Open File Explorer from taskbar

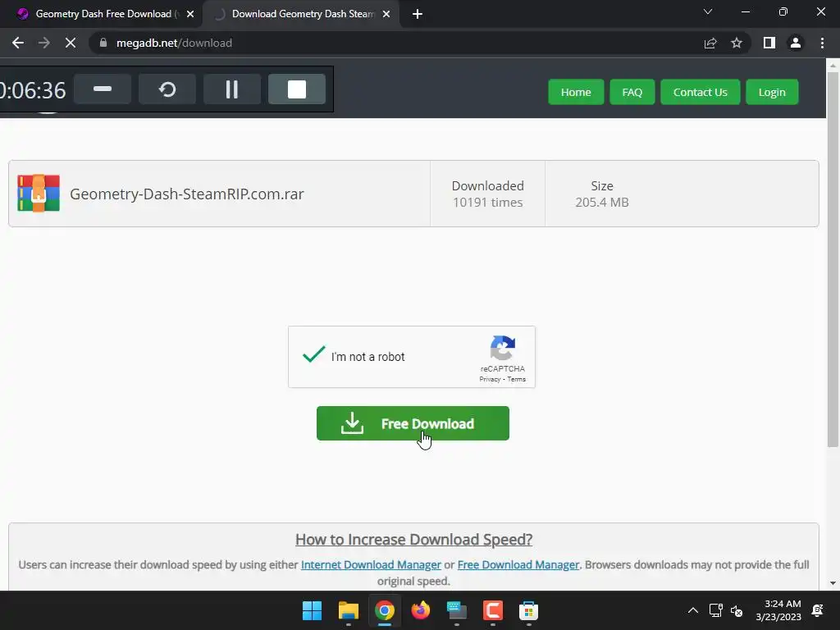(348, 610)
